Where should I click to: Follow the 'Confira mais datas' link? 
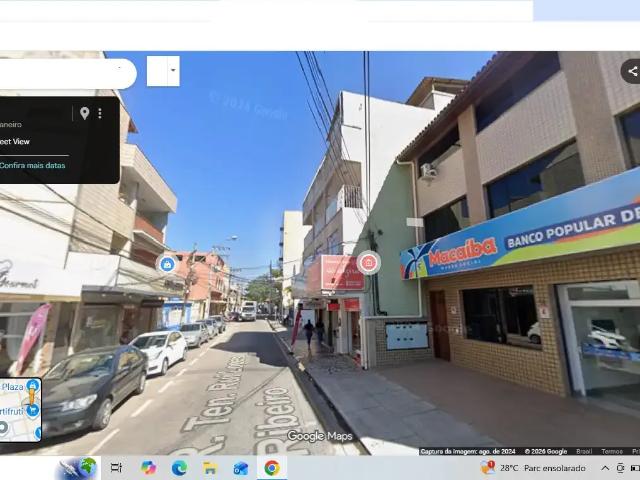pyautogui.click(x=32, y=165)
